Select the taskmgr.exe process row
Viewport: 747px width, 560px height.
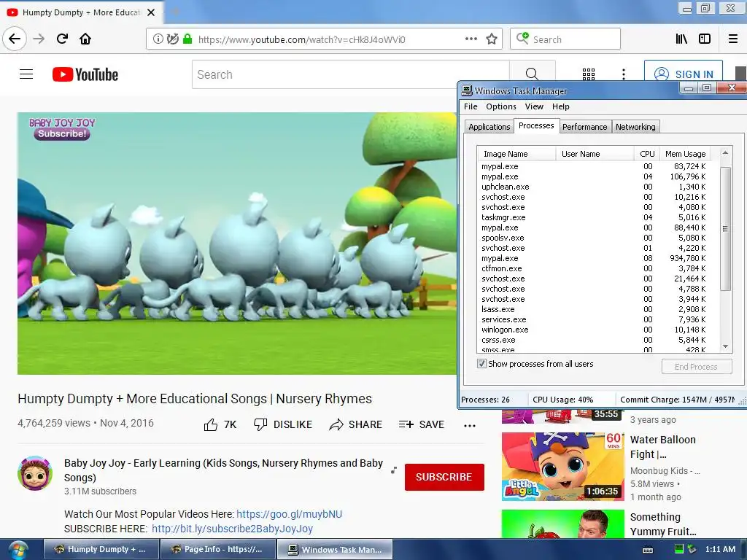click(x=593, y=217)
